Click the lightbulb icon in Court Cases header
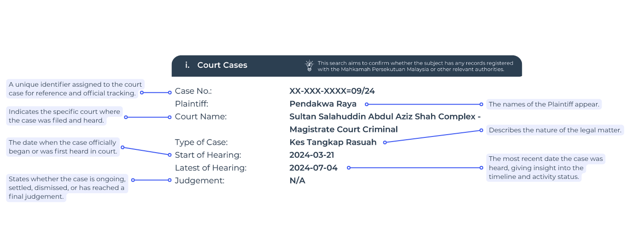This screenshot has width=644, height=249. [x=309, y=66]
